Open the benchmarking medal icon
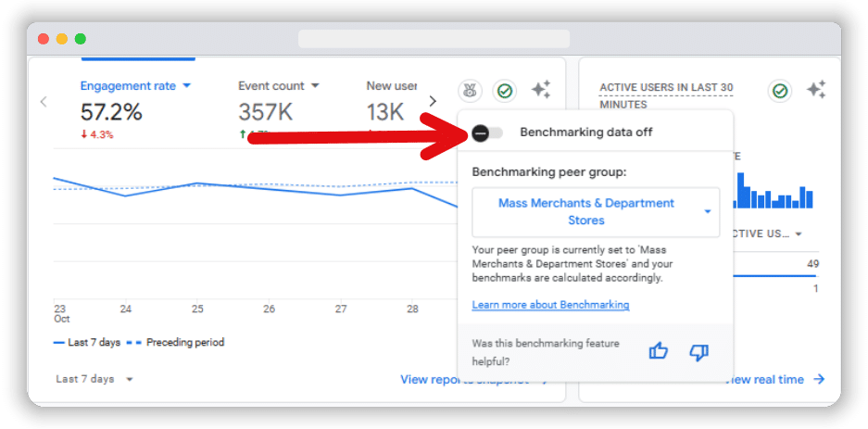The image size is (868, 429). tap(470, 91)
